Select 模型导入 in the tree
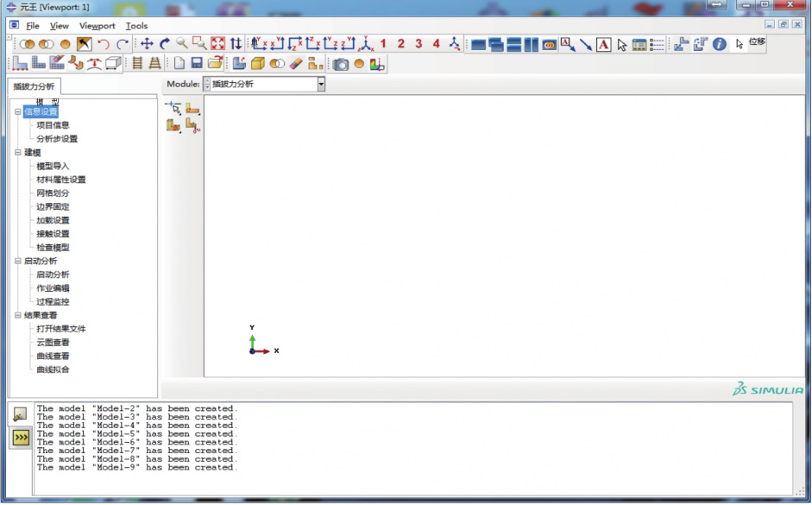The height and width of the screenshot is (505, 812). 53,166
